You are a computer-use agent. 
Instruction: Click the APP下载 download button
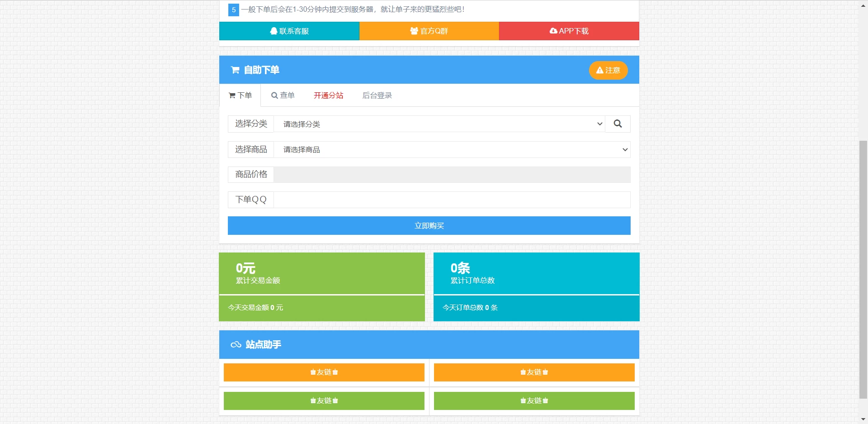pos(569,31)
